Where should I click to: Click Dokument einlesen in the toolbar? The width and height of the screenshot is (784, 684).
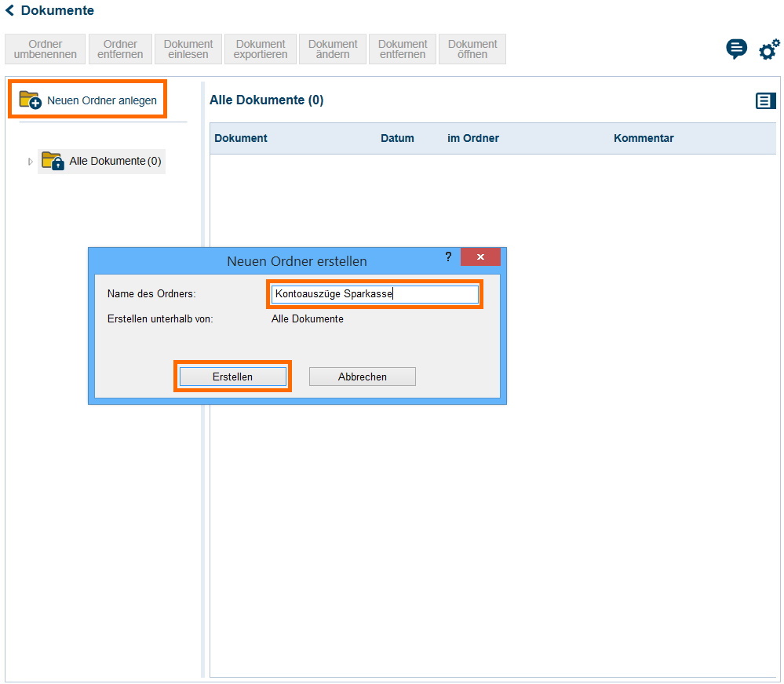(188, 49)
